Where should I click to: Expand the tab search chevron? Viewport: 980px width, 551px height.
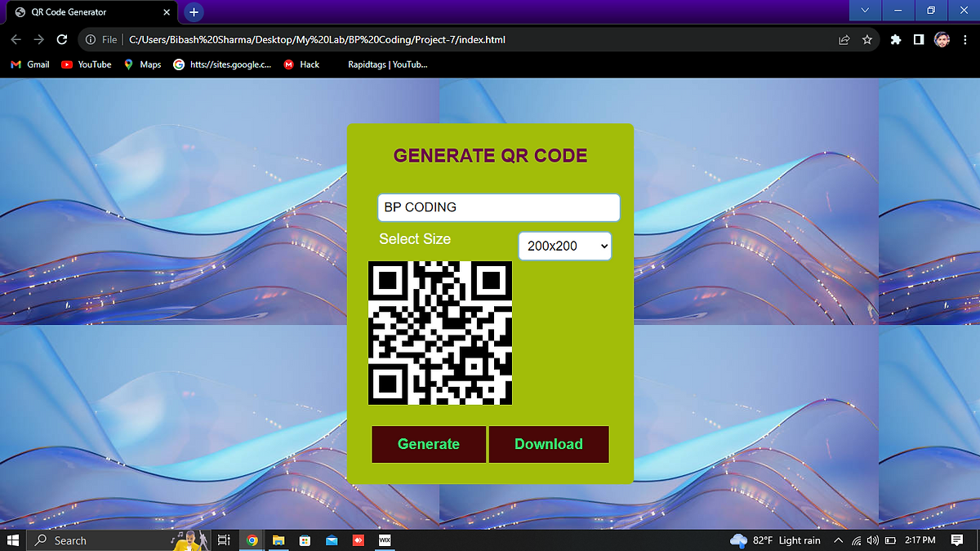click(866, 11)
